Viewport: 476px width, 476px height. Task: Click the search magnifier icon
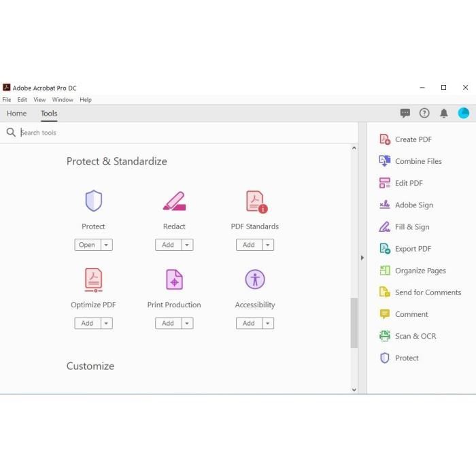(11, 133)
